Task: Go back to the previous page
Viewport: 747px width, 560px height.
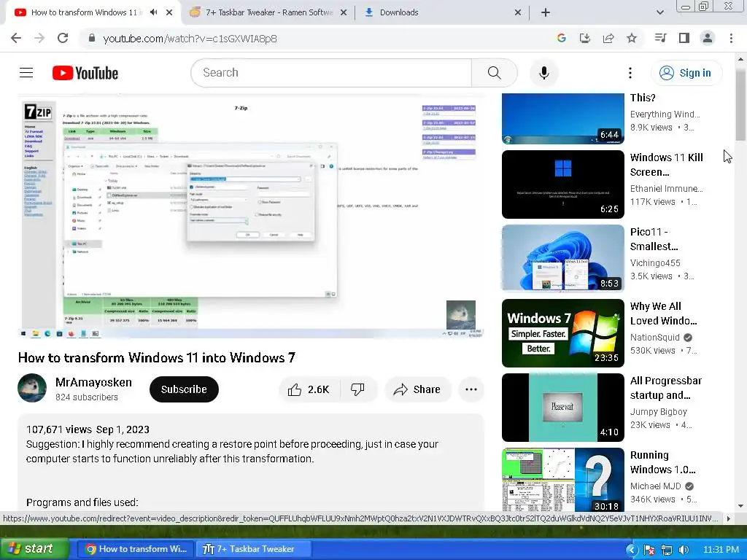Action: point(16,38)
